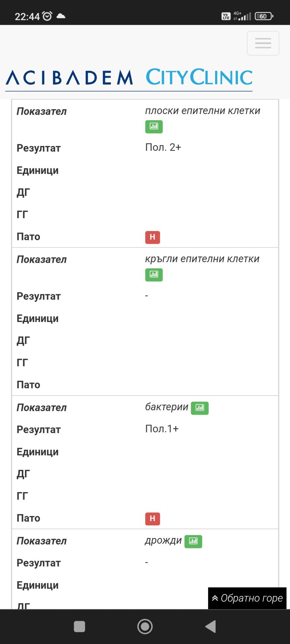290x644 pixels.
Task: Open the hamburger navigation menu
Action: (263, 43)
